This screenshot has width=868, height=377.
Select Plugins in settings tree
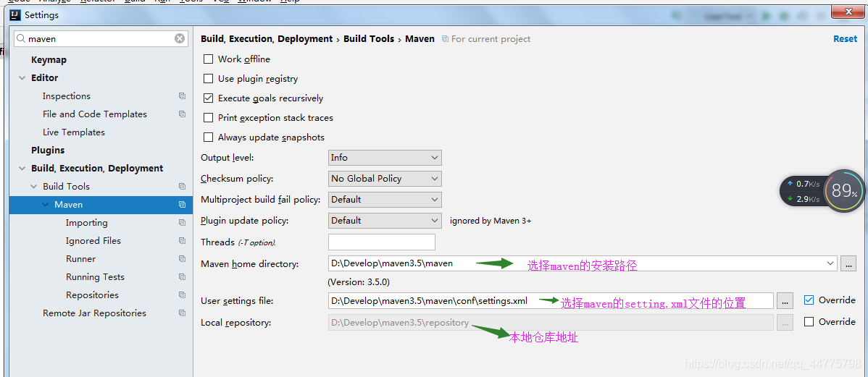(48, 151)
